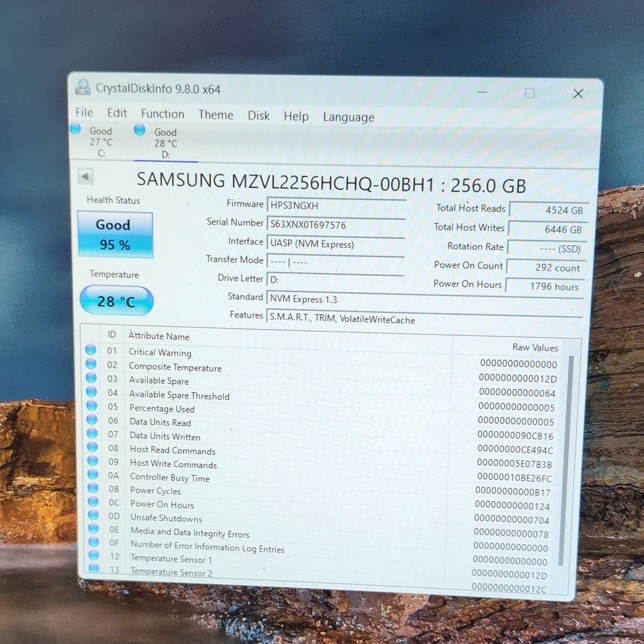
Task: Click the status circle for Error Information Log Entries
Action: tap(94, 542)
